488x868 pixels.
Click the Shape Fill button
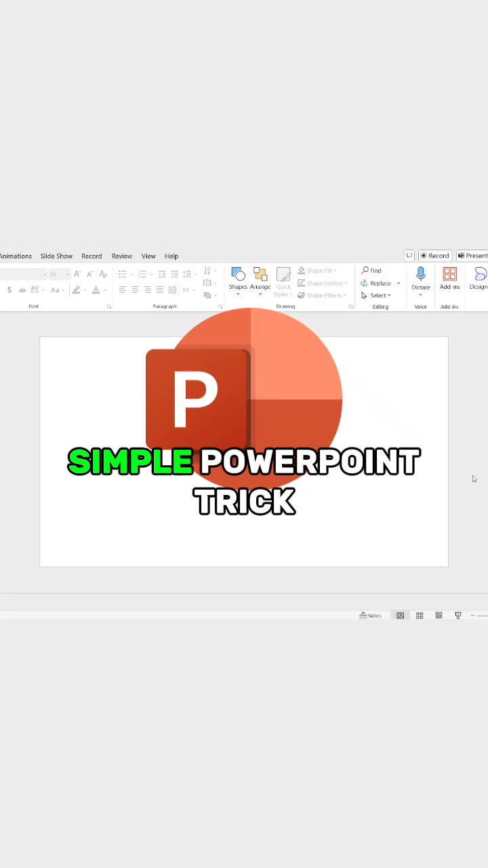click(x=317, y=271)
